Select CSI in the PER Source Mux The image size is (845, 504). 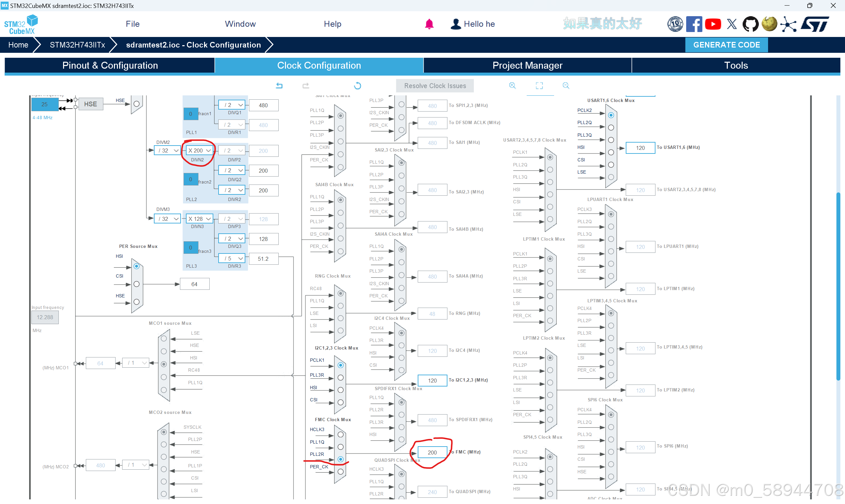pyautogui.click(x=137, y=284)
